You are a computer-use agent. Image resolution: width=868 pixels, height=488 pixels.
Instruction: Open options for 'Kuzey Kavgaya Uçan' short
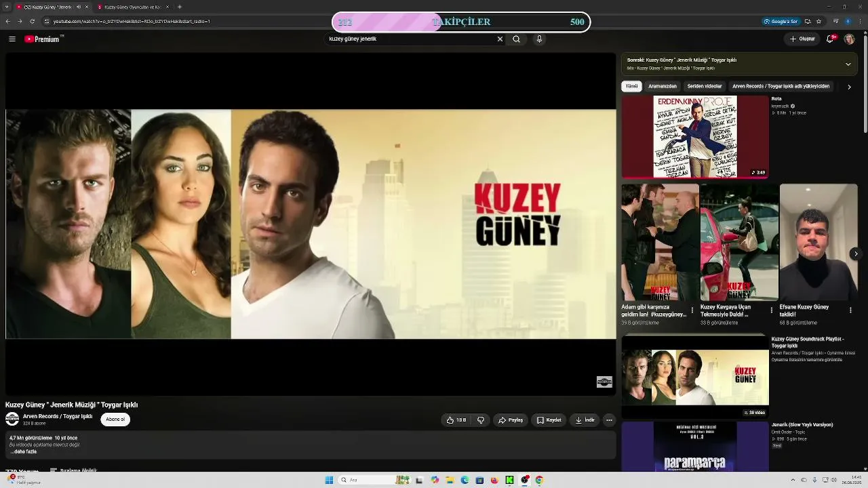tap(772, 310)
